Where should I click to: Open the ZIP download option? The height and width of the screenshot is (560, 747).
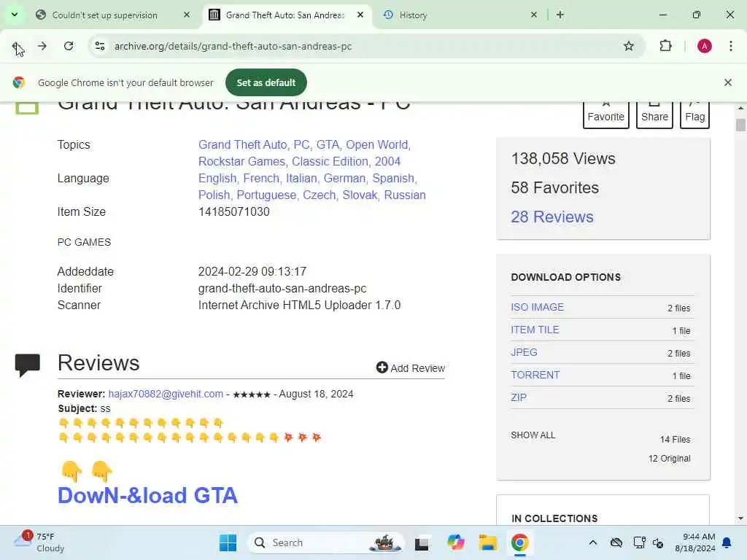519,397
